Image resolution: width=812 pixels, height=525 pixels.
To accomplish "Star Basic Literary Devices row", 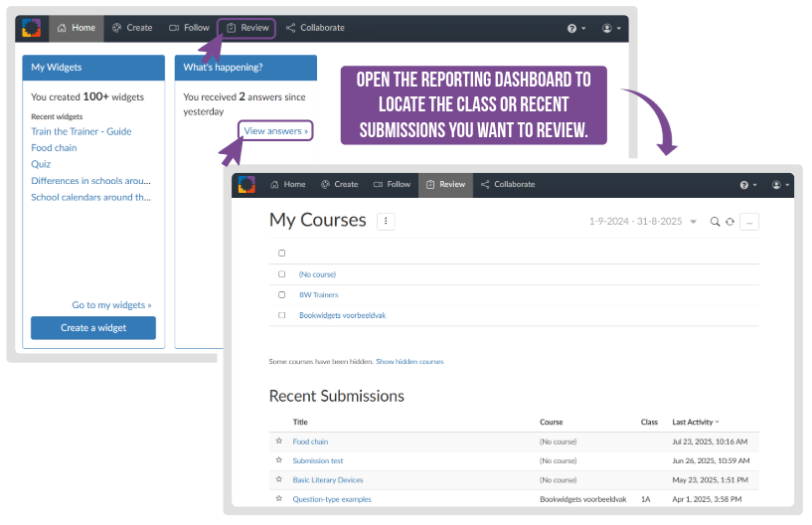I will 279,479.
